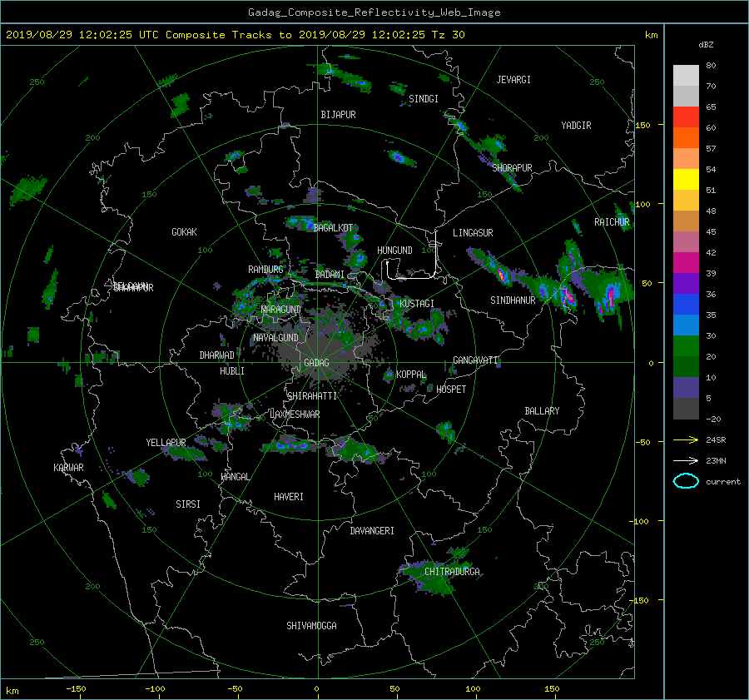749x700 pixels.
Task: Select the light blue 30-35 dBZ swatch
Action: coord(686,325)
